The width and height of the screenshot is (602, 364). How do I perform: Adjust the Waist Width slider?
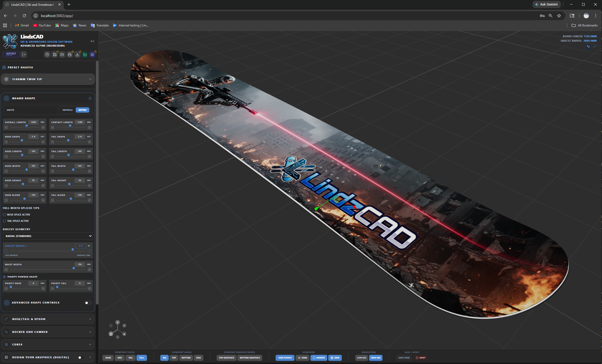(x=73, y=268)
